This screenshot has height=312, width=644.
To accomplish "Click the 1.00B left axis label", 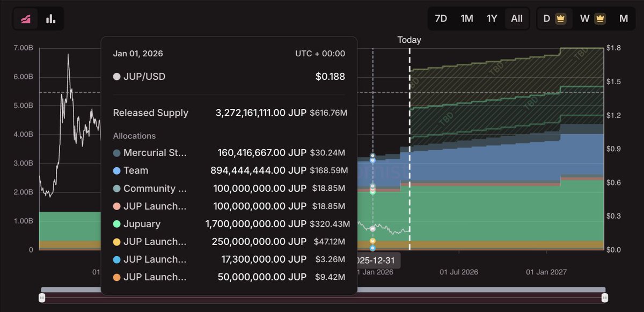I will 23,221.
